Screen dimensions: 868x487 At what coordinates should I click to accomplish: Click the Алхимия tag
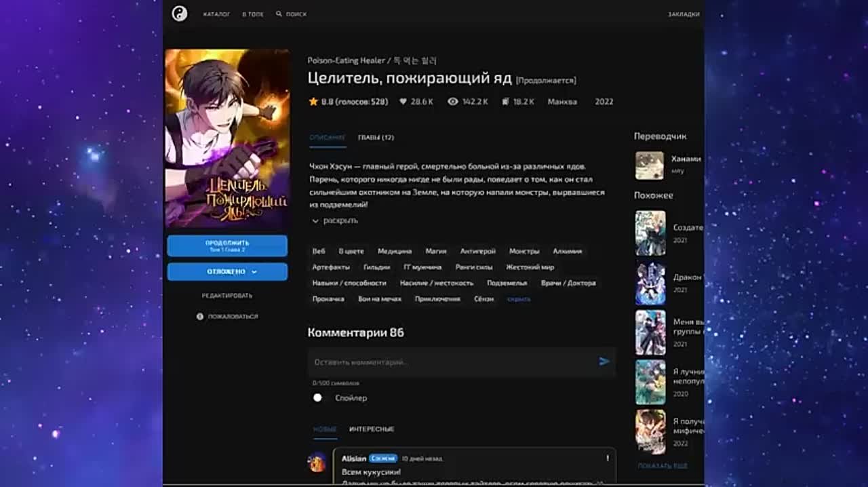tap(567, 251)
